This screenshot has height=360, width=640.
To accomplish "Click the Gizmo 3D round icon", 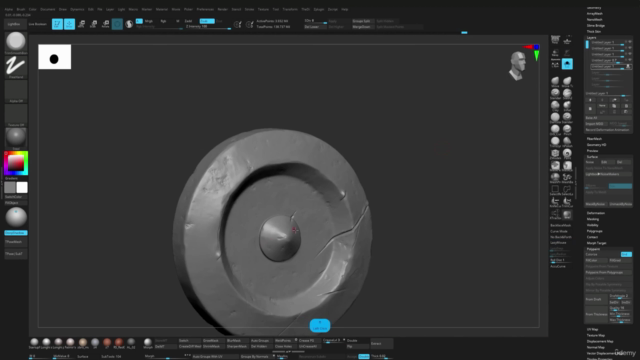I will coord(117,24).
